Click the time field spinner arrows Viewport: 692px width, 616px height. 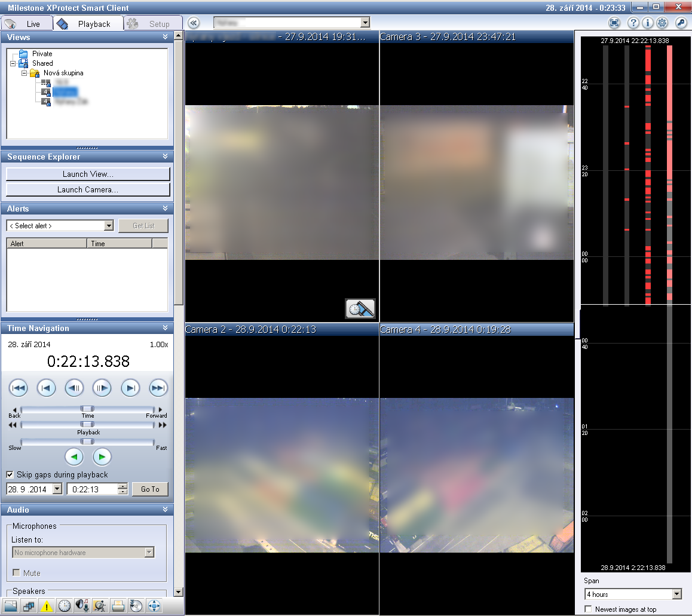point(123,489)
